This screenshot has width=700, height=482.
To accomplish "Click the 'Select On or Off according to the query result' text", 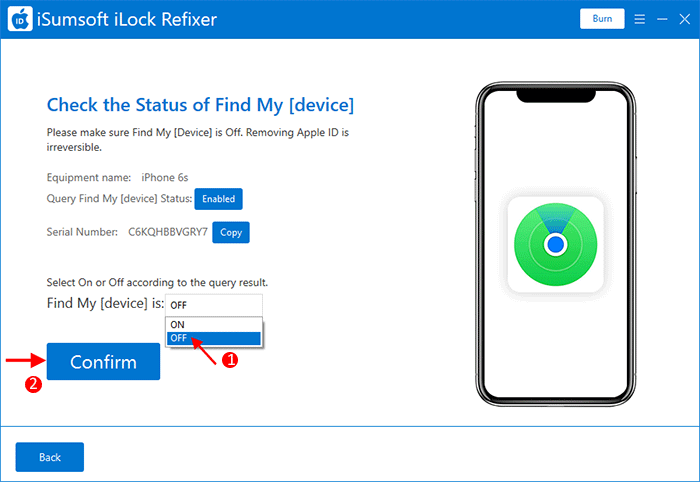I will pyautogui.click(x=157, y=283).
